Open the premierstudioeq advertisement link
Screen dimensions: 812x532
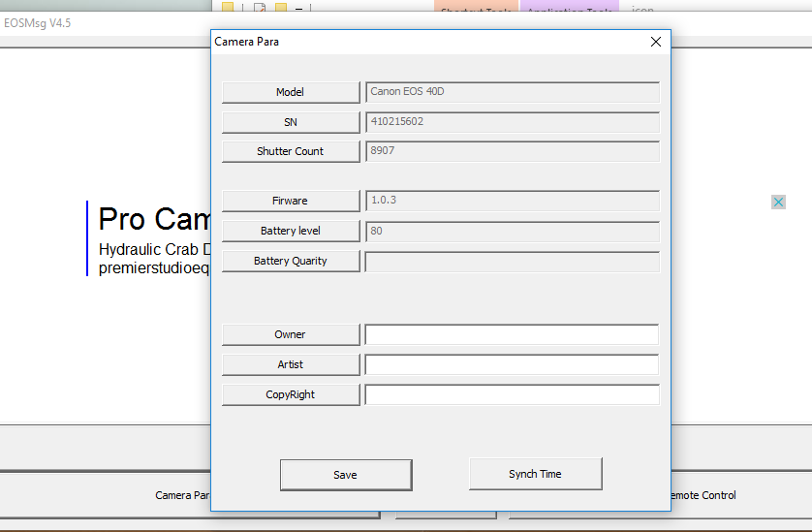tap(154, 268)
